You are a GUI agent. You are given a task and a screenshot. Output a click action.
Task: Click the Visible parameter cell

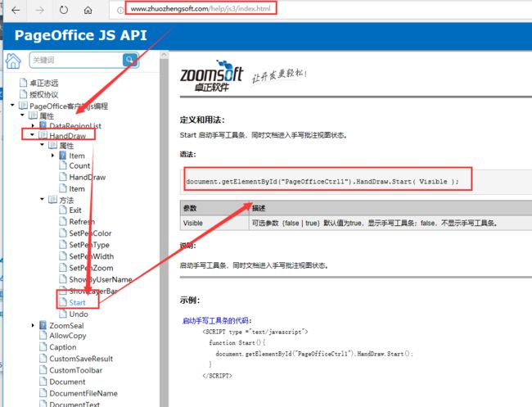click(x=214, y=223)
